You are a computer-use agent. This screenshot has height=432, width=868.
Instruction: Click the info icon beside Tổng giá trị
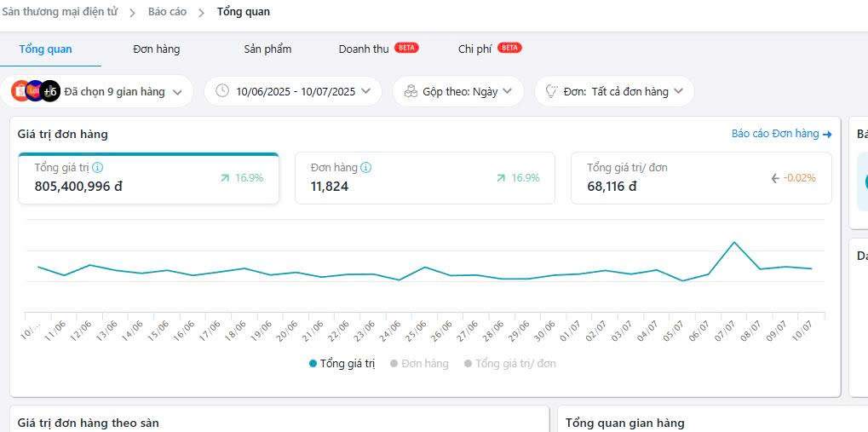[x=98, y=168]
